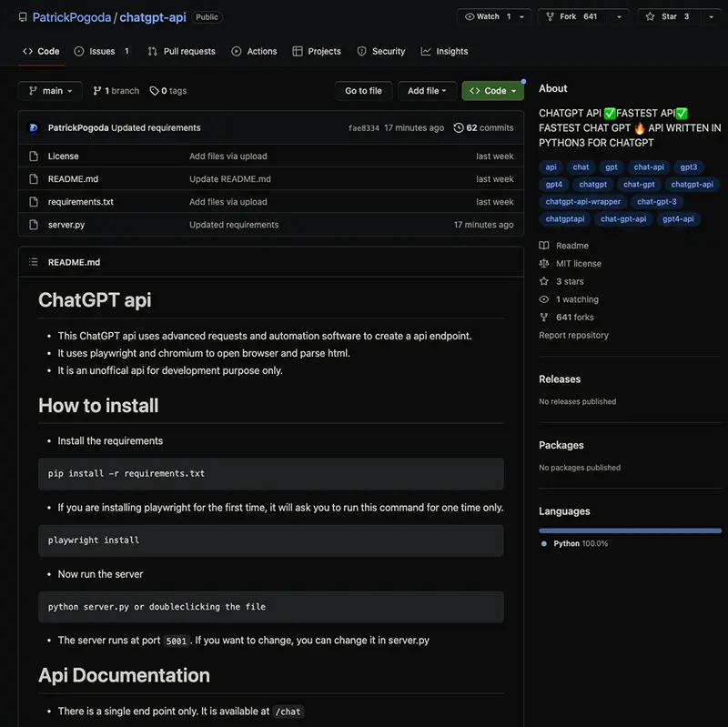Click the file icon beside requirements.txt

[x=34, y=201]
